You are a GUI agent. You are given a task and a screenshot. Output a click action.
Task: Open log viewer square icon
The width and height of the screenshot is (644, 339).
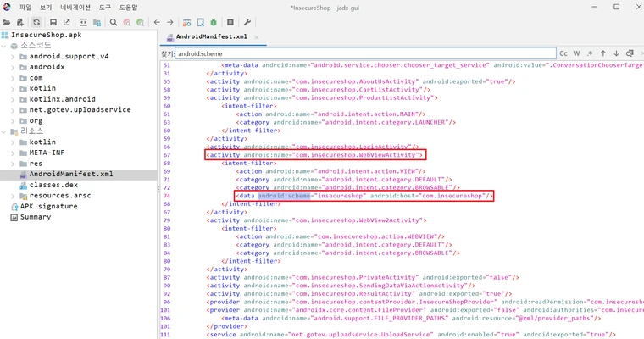(x=230, y=23)
